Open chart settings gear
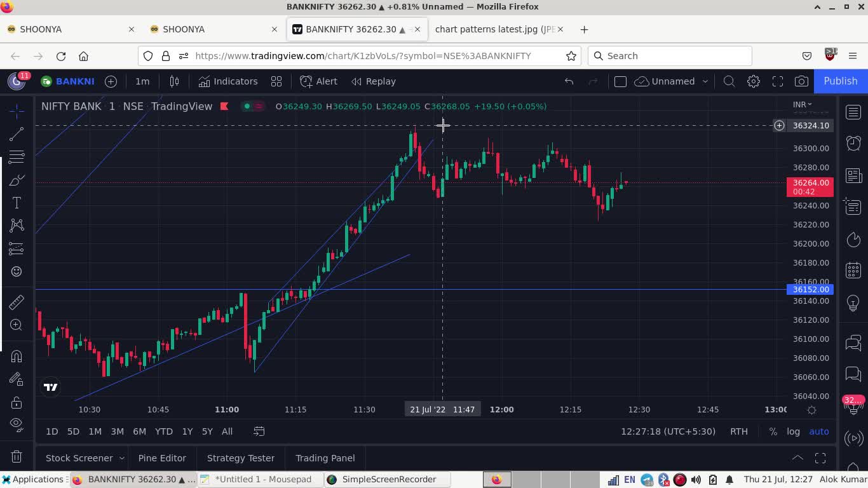Image resolution: width=868 pixels, height=488 pixels. [x=754, y=81]
